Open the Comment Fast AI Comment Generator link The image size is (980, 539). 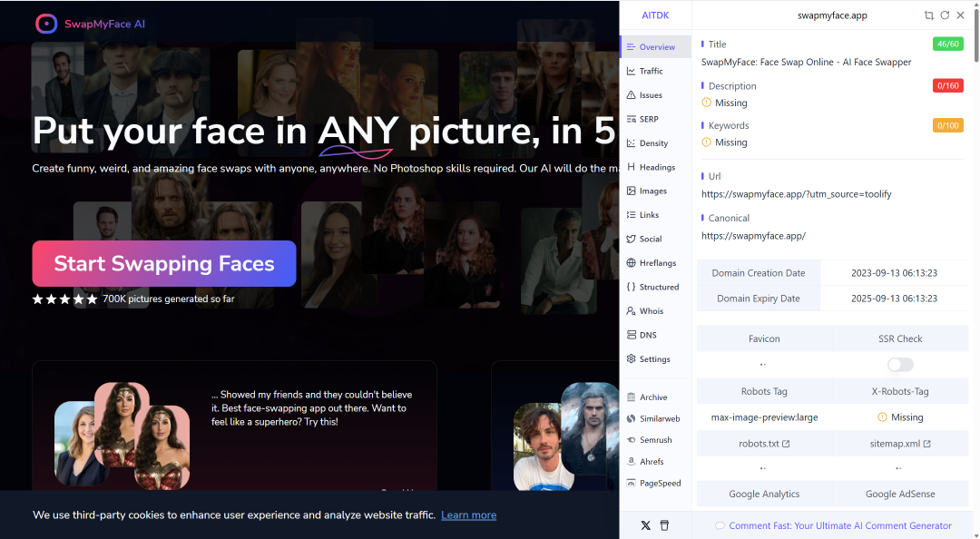(840, 526)
